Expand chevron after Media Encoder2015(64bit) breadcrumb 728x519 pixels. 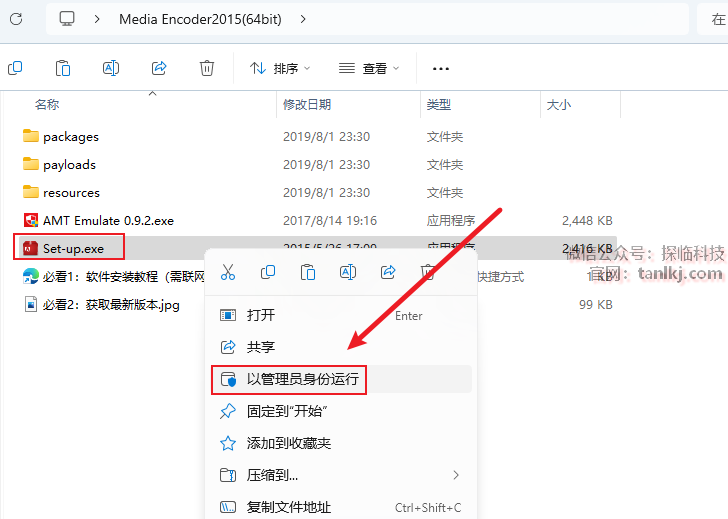303,19
